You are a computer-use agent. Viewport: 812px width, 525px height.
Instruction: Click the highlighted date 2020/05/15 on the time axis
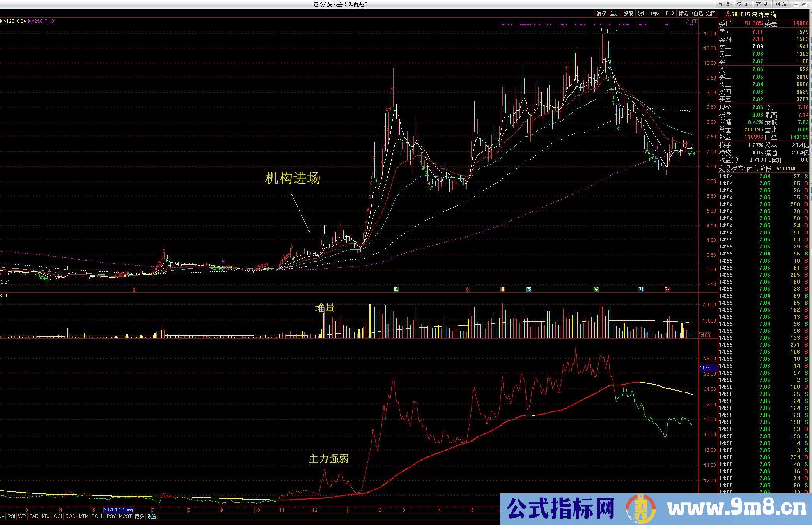(119, 510)
